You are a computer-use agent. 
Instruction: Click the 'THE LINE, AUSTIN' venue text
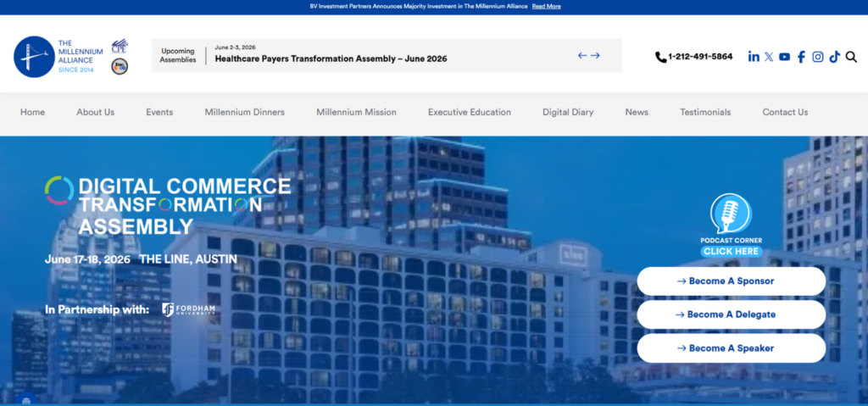[x=188, y=259]
